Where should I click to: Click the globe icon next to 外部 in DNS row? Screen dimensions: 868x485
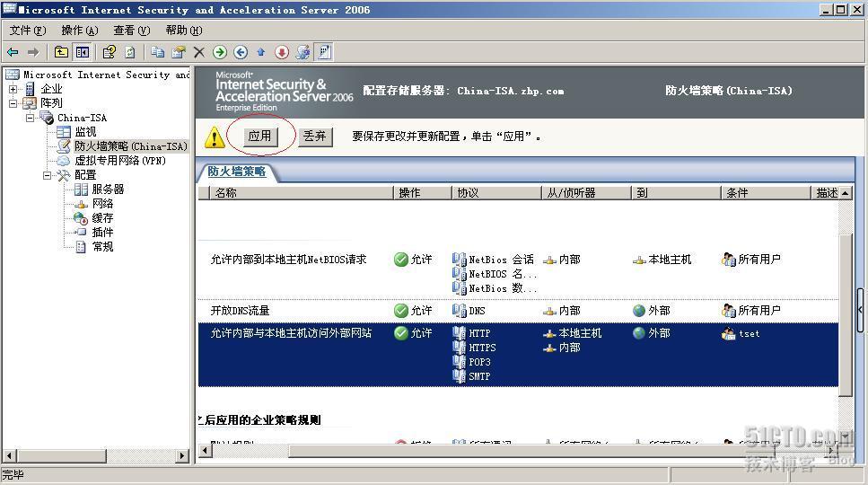tap(639, 311)
